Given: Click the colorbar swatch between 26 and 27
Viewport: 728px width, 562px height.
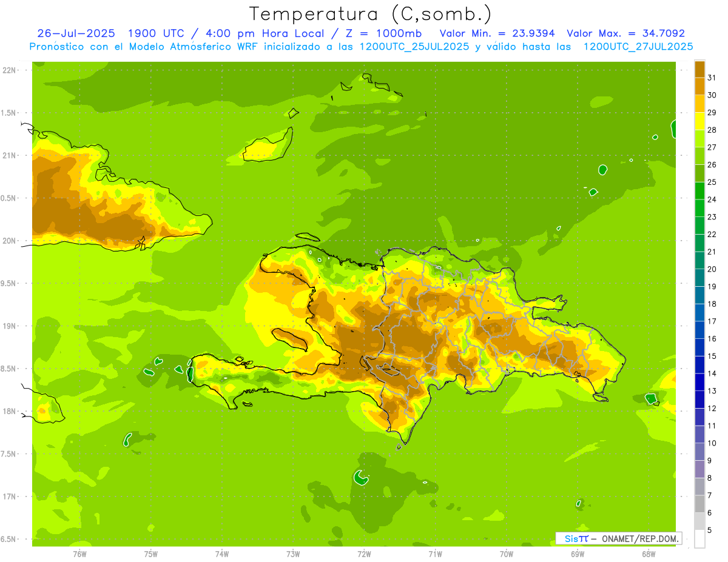Looking at the screenshot, I should click(699, 156).
